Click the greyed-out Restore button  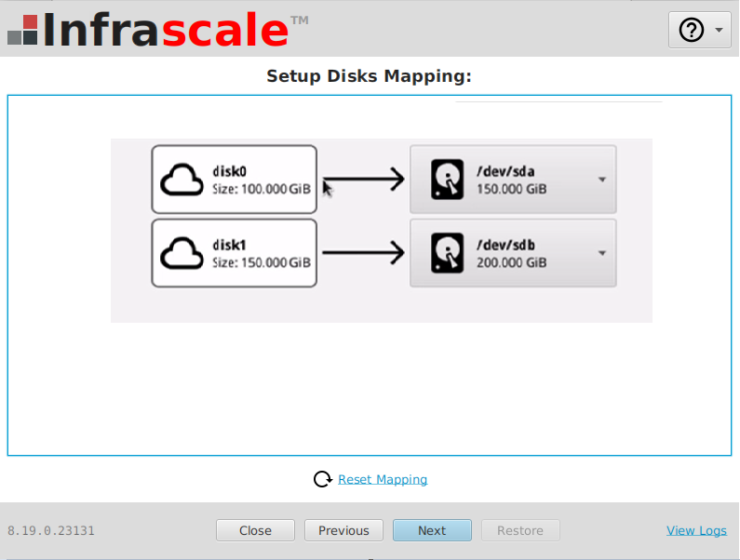tap(519, 530)
